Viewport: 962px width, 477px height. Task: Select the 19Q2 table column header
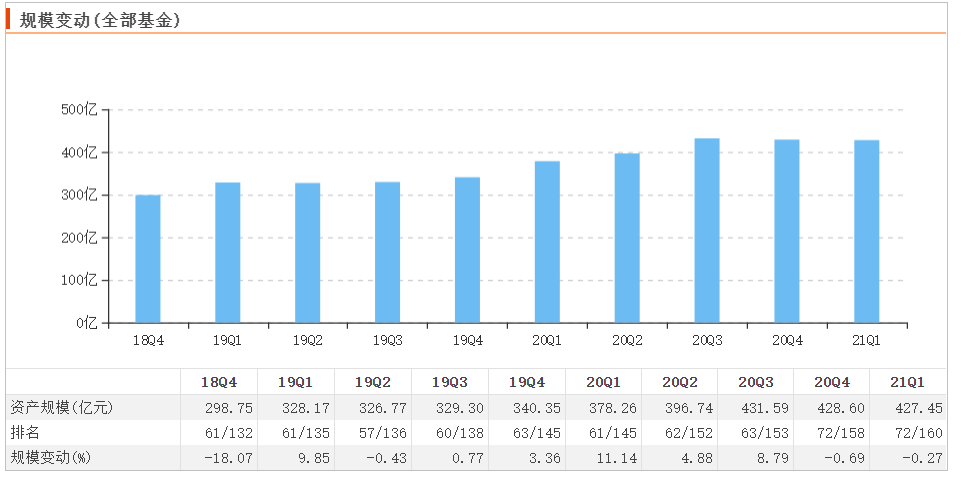click(x=372, y=382)
